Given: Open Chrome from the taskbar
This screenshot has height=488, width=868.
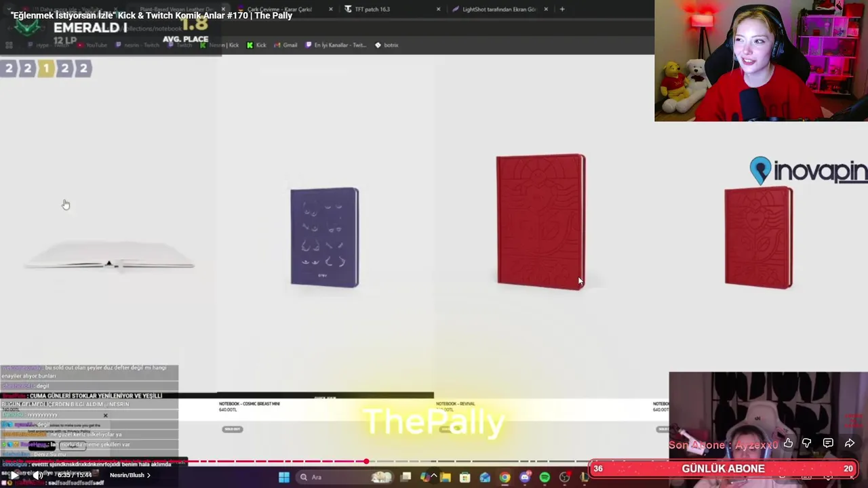Looking at the screenshot, I should [505, 477].
